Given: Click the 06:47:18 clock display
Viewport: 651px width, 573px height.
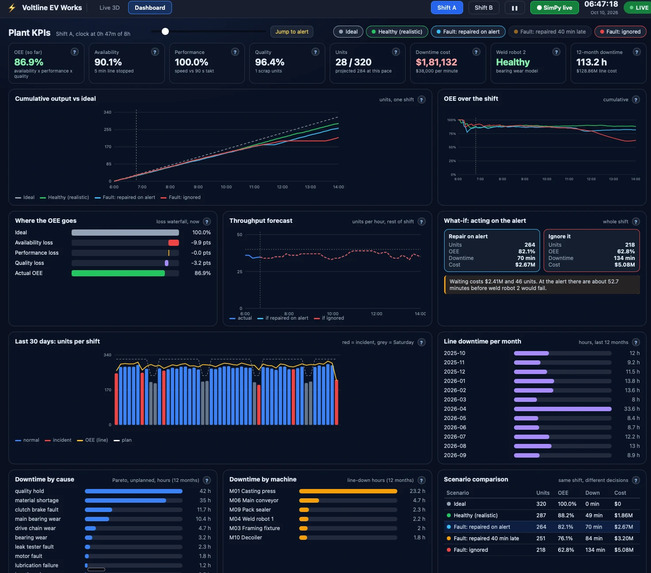Looking at the screenshot, I should click(x=601, y=4).
